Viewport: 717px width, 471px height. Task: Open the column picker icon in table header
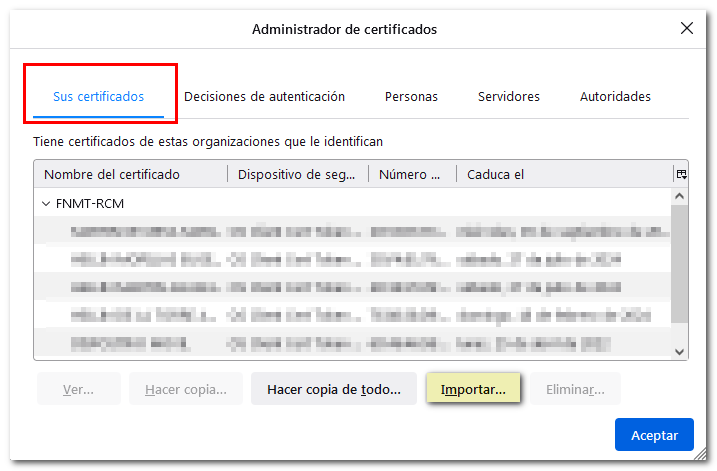(681, 174)
